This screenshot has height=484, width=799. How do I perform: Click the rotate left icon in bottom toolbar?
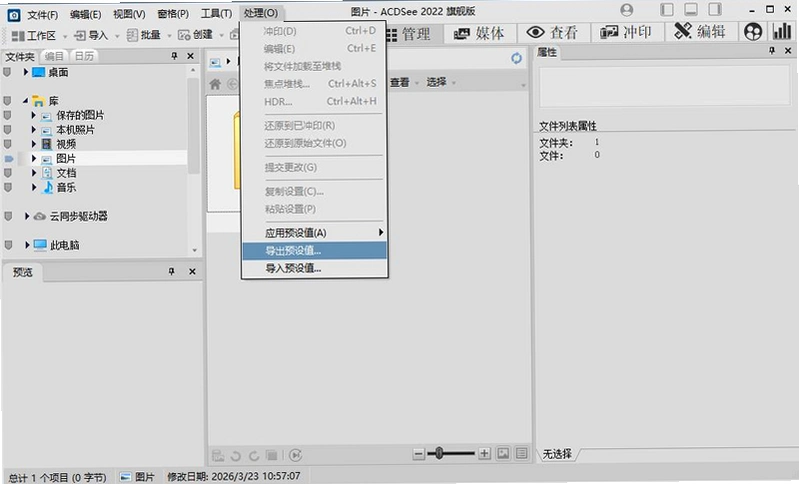235,455
